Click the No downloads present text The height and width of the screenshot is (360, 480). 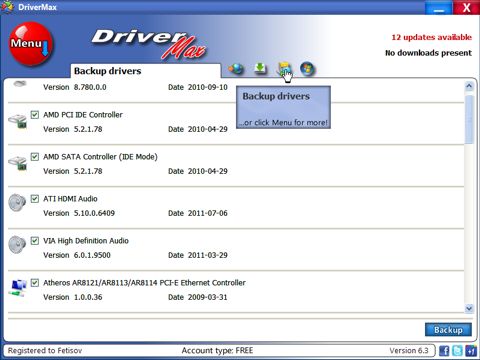(x=428, y=53)
